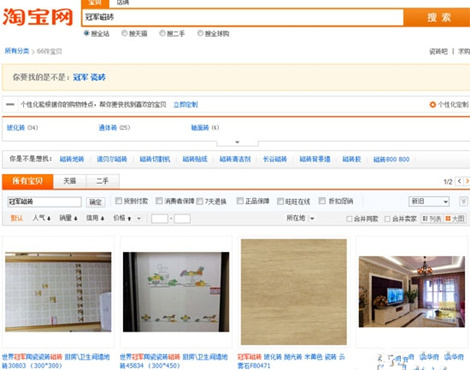The width and height of the screenshot is (470, 370).
Task: Open the 磁砖800 800 related search
Action: point(391,159)
